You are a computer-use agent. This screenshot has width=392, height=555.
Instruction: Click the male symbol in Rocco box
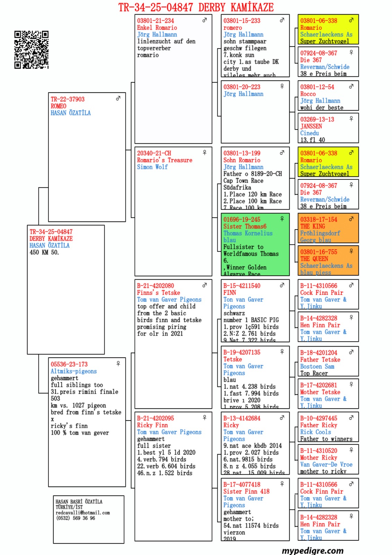[x=351, y=86]
